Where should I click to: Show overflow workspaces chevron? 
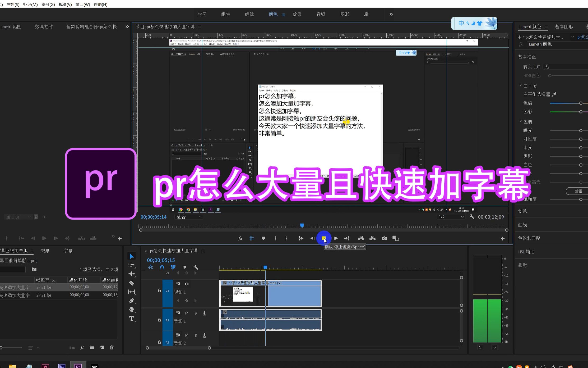(391, 14)
